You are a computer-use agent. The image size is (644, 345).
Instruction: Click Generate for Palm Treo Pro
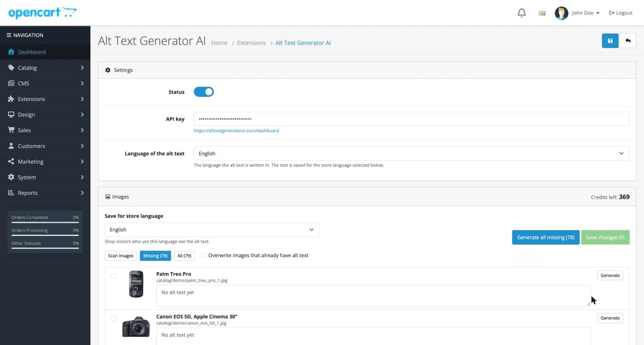[x=610, y=275]
